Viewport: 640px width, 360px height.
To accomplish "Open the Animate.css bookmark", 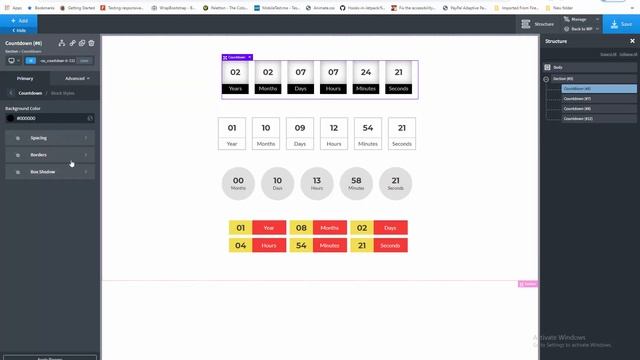I will [x=320, y=8].
